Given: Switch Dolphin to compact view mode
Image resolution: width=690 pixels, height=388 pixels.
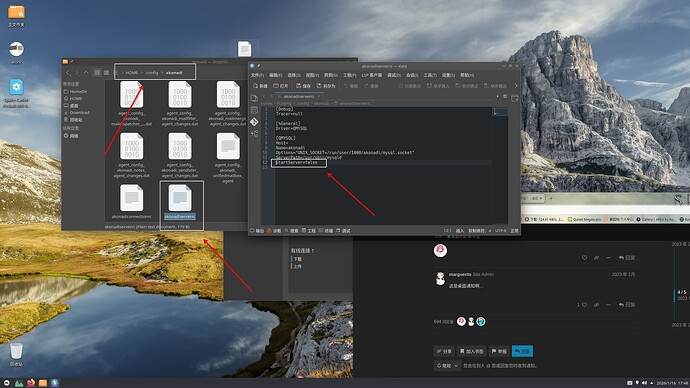Looking at the screenshot, I should coord(106,73).
